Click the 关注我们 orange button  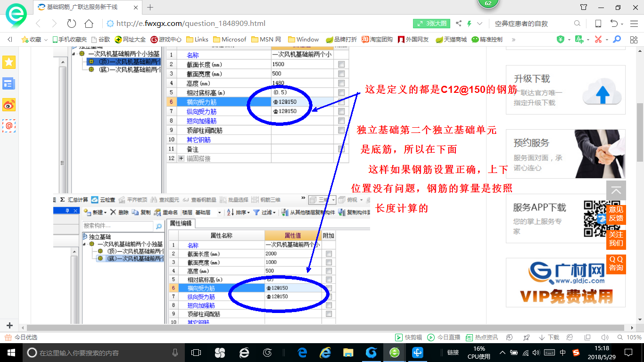click(x=616, y=239)
